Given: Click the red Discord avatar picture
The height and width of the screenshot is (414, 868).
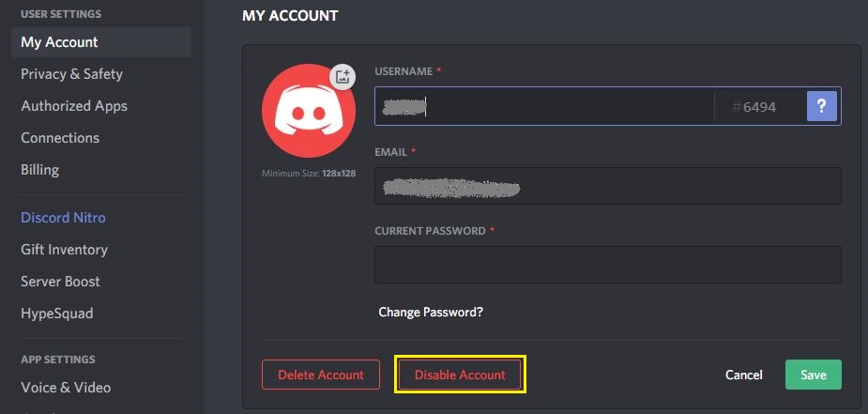Looking at the screenshot, I should point(309,112).
